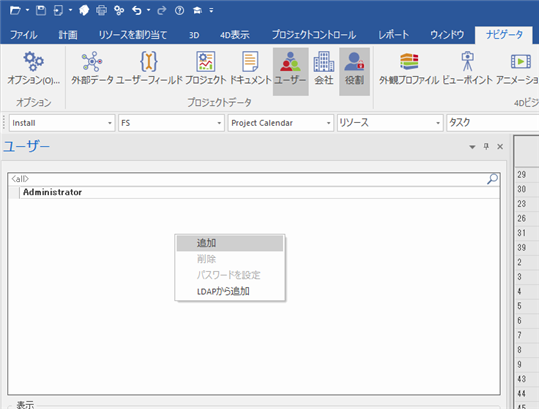Select the Administrator user row
This screenshot has height=409, width=539.
[x=254, y=192]
